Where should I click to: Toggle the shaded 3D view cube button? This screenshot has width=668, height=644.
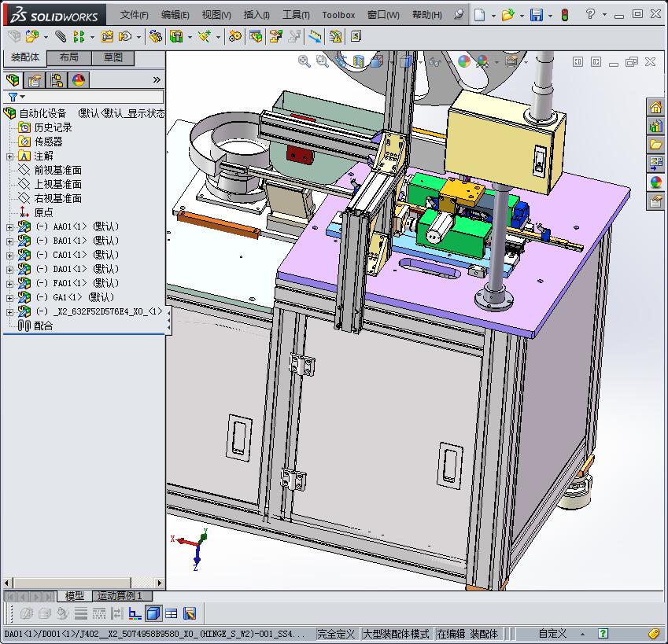(x=153, y=613)
